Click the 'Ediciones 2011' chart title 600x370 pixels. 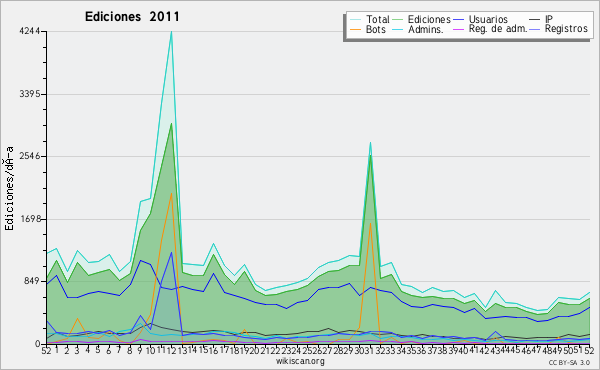(x=132, y=17)
